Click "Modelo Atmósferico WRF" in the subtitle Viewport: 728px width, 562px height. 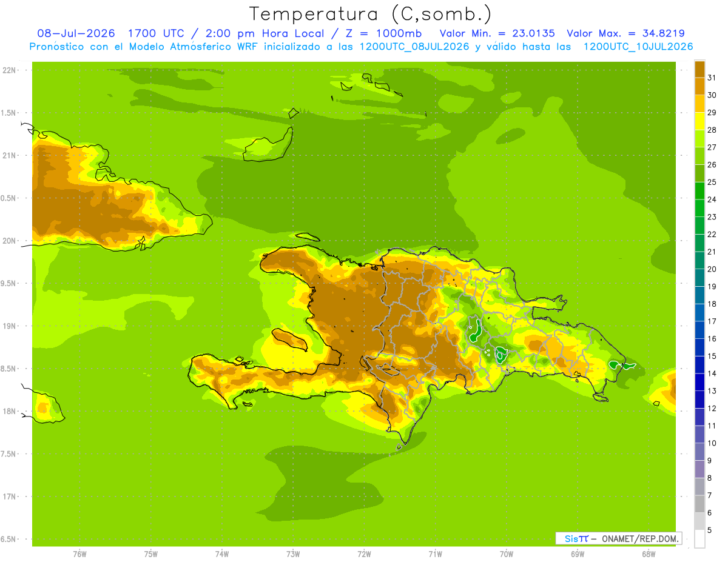pyautogui.click(x=194, y=47)
